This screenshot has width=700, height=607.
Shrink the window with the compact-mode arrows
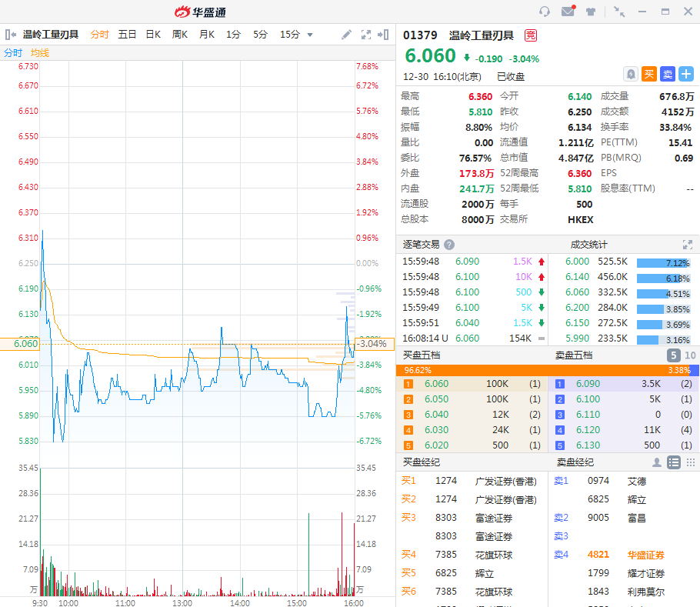(x=619, y=12)
